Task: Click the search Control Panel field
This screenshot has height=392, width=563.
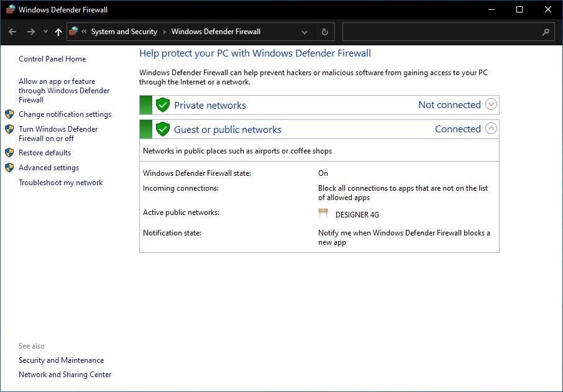Action: [x=449, y=32]
